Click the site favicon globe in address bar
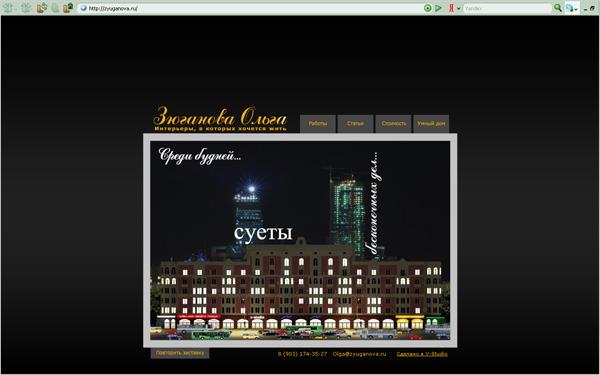 pyautogui.click(x=83, y=8)
